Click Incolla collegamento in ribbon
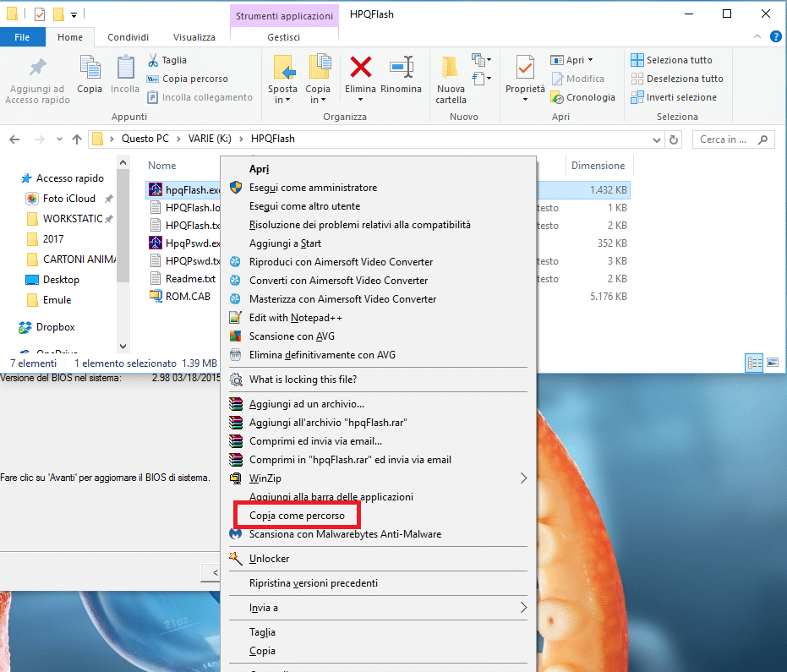 pyautogui.click(x=199, y=97)
